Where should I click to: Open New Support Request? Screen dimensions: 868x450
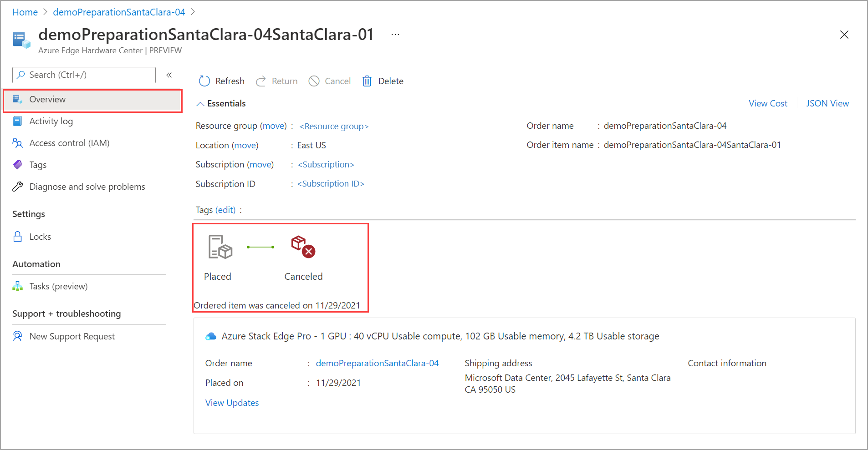pos(72,336)
